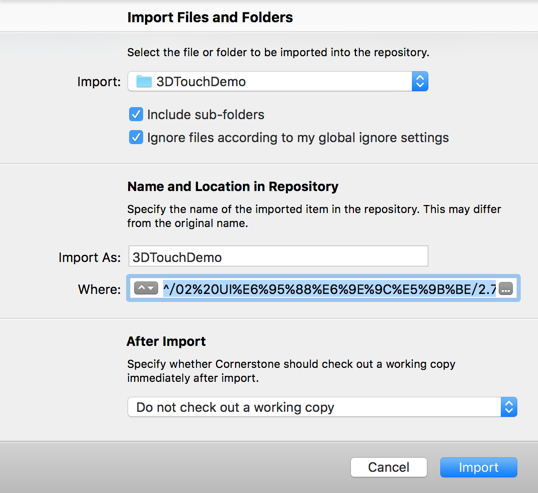Click the ellipsis browse button in Where field
Viewport: 538px width, 493px height.
coord(506,289)
